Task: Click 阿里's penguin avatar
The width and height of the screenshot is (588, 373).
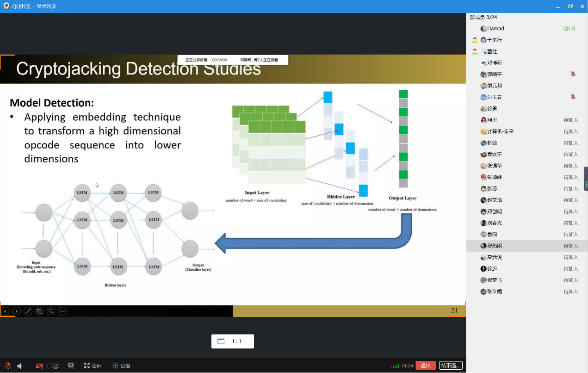Action: pos(483,120)
